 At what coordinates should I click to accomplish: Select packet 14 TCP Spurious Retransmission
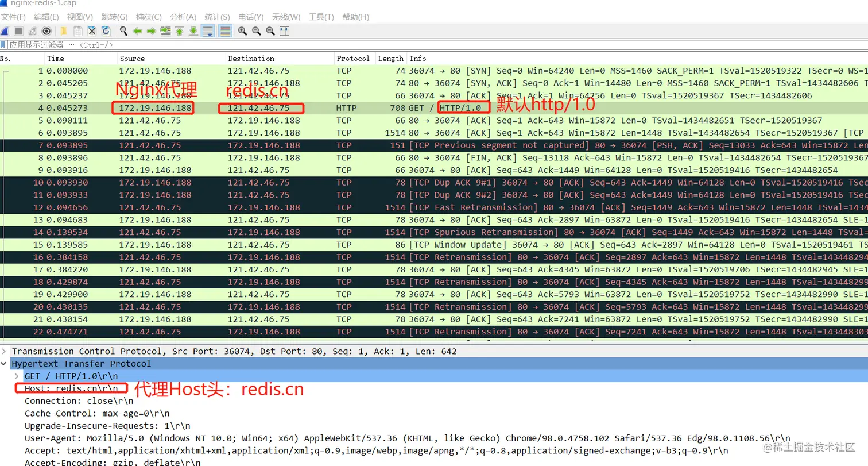pos(434,232)
